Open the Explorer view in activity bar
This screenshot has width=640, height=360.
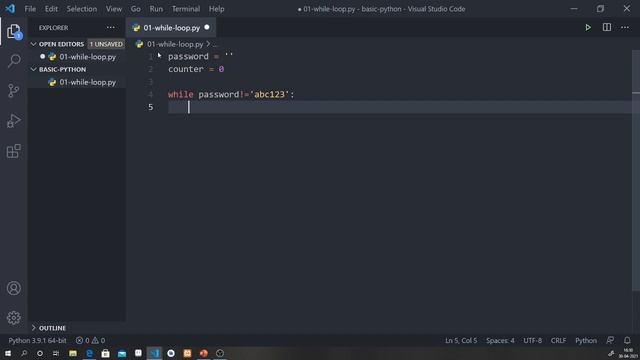13,31
